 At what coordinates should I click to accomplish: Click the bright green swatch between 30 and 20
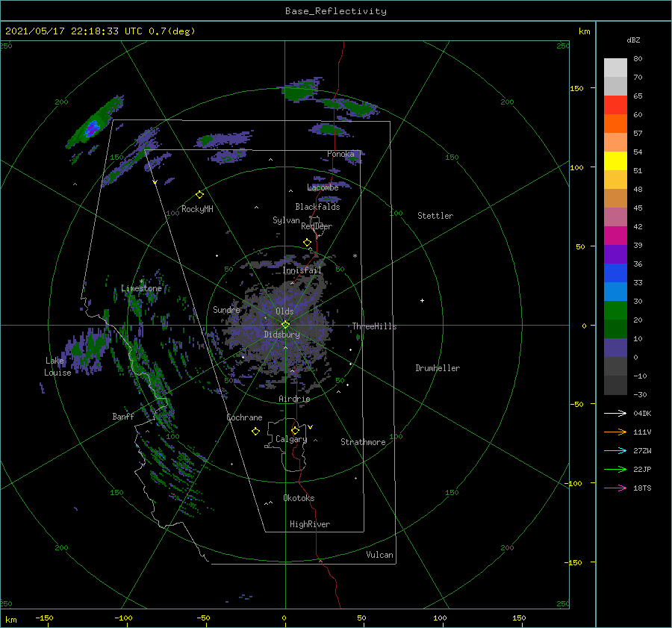[x=615, y=311]
